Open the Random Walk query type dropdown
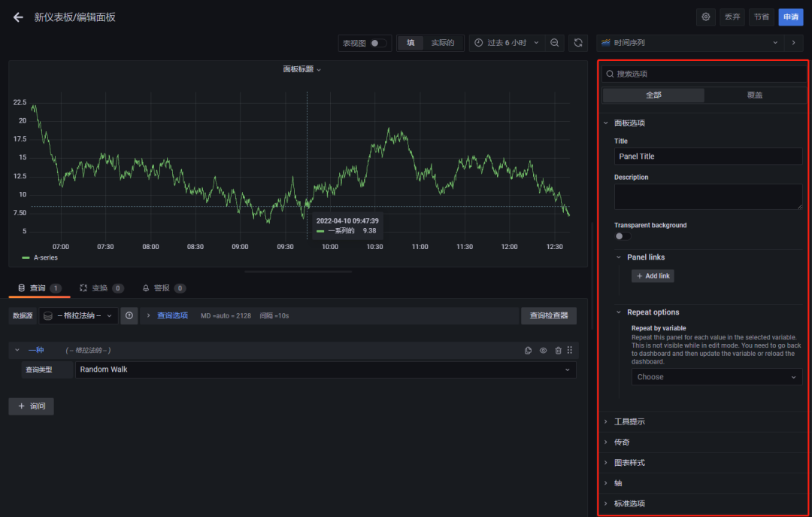This screenshot has height=517, width=812. click(326, 370)
